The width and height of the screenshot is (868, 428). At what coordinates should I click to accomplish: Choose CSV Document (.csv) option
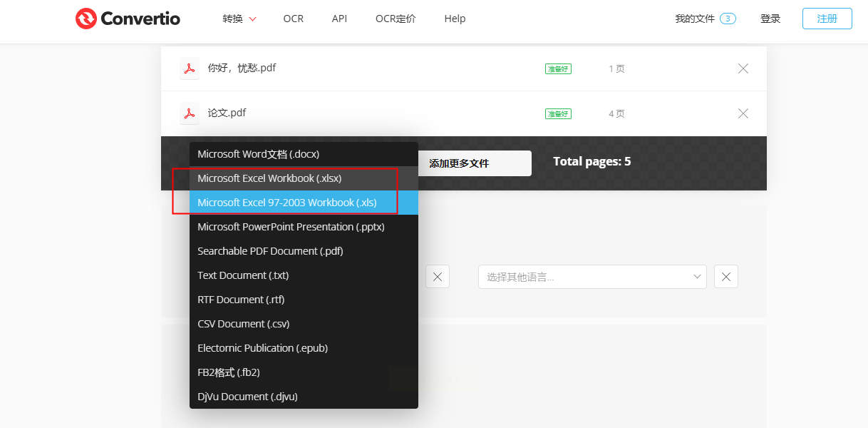click(304, 324)
